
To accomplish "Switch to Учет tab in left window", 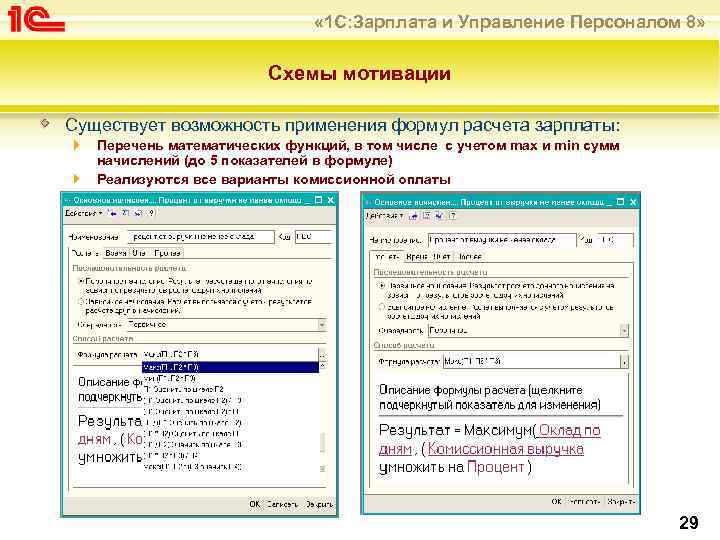I will (x=139, y=253).
